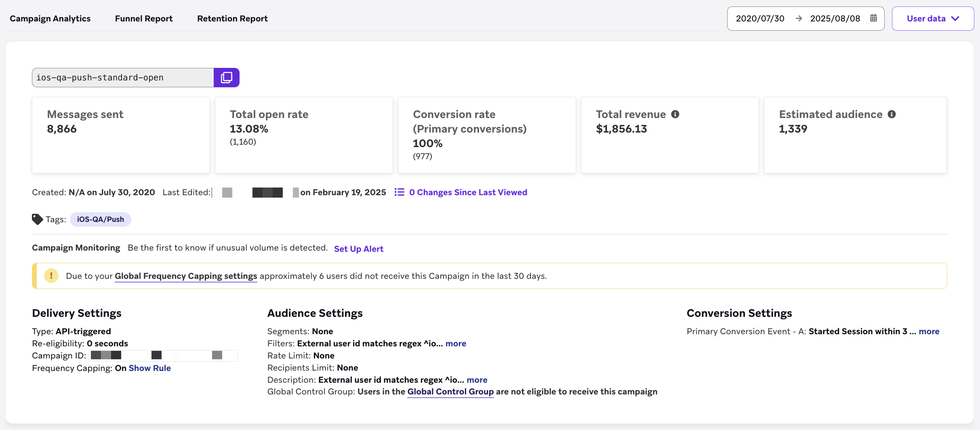Copy the campaign name to clipboard
Screen dimensions: 980x430
click(226, 78)
